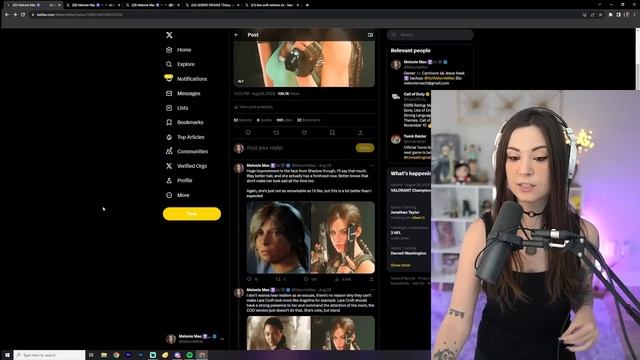Click reply icon under first reply tweet
Screen dimensions: 640x360
tap(249, 280)
